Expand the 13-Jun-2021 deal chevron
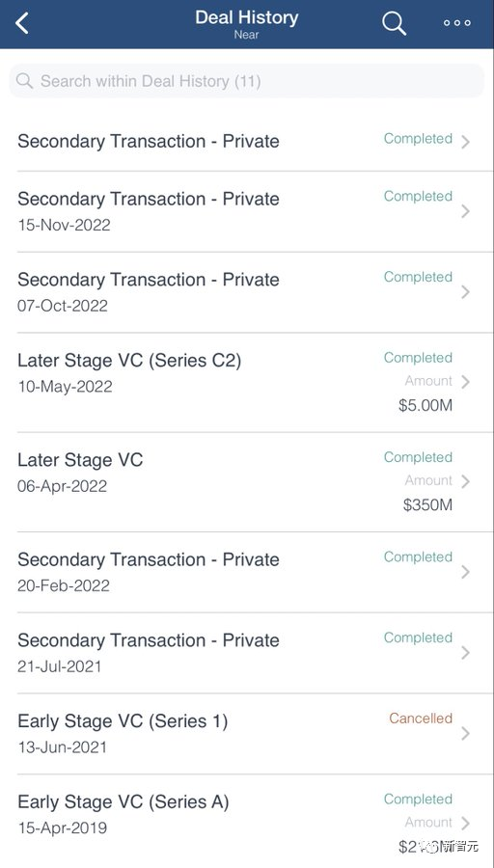The width and height of the screenshot is (494, 868). (465, 734)
